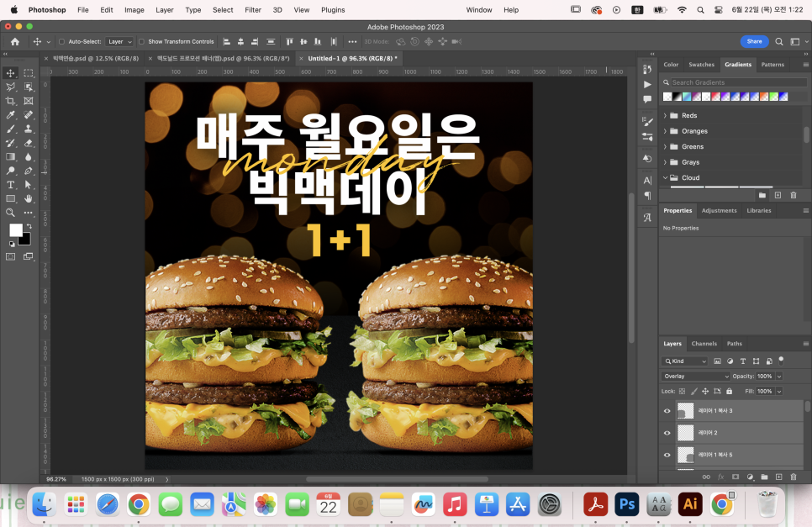Toggle lock transparent pixels
The image size is (812, 527).
pos(682,392)
